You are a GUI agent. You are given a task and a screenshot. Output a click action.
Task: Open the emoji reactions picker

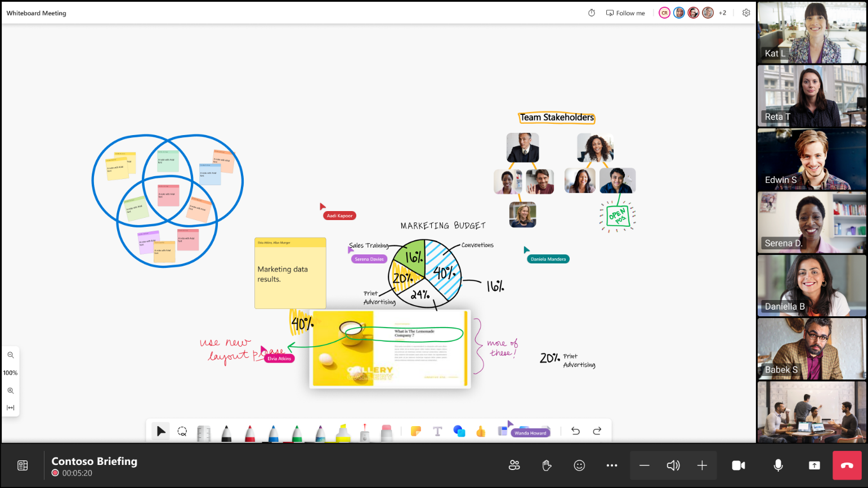pos(579,465)
